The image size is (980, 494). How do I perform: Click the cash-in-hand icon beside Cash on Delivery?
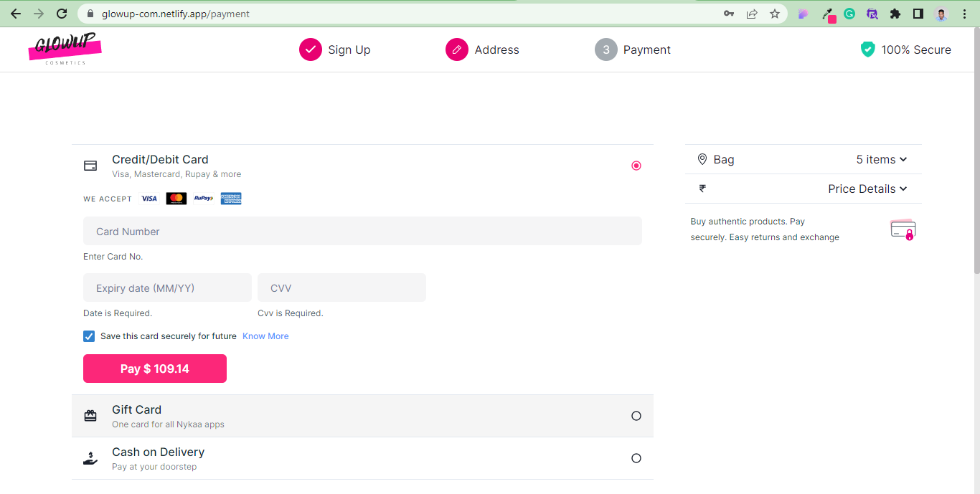90,458
